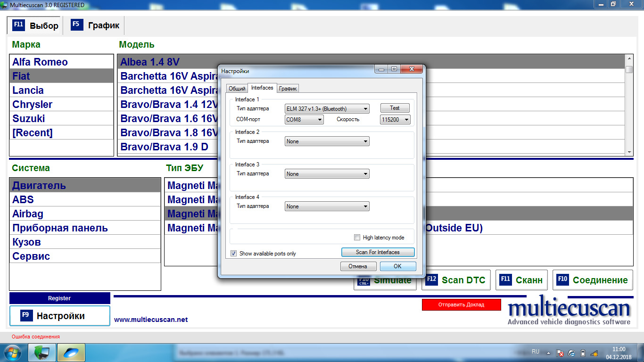The height and width of the screenshot is (362, 644).
Task: Click the F5 icon of График tab
Action: pos(77,25)
